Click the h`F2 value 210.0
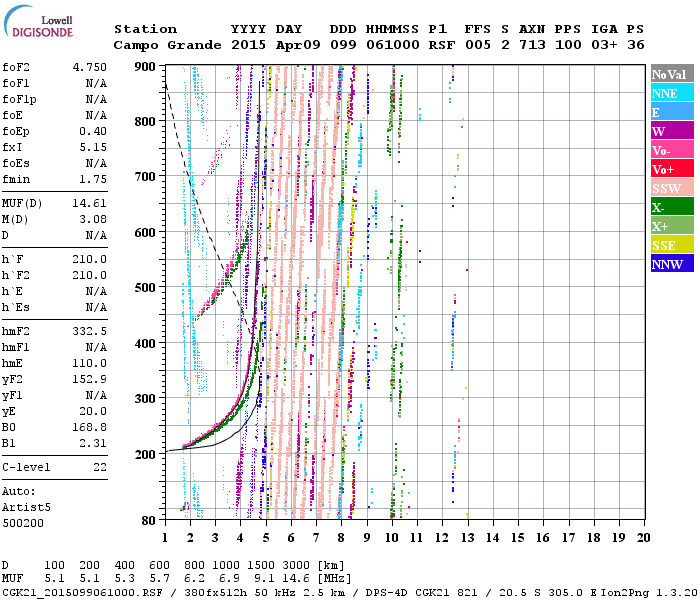Viewport: 700px width, 600px height. coord(90,275)
